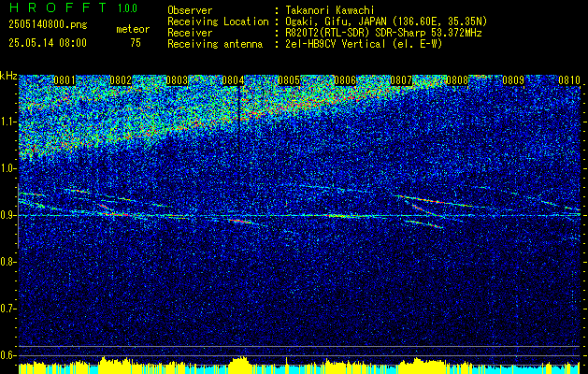This screenshot has width=588, height=374.
Task: Click the Observer field label
Action: point(190,10)
